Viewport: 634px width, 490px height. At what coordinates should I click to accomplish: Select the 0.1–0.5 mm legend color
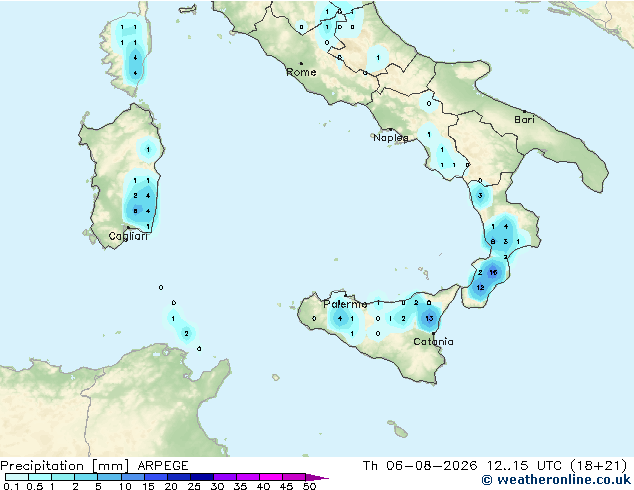click(17, 477)
